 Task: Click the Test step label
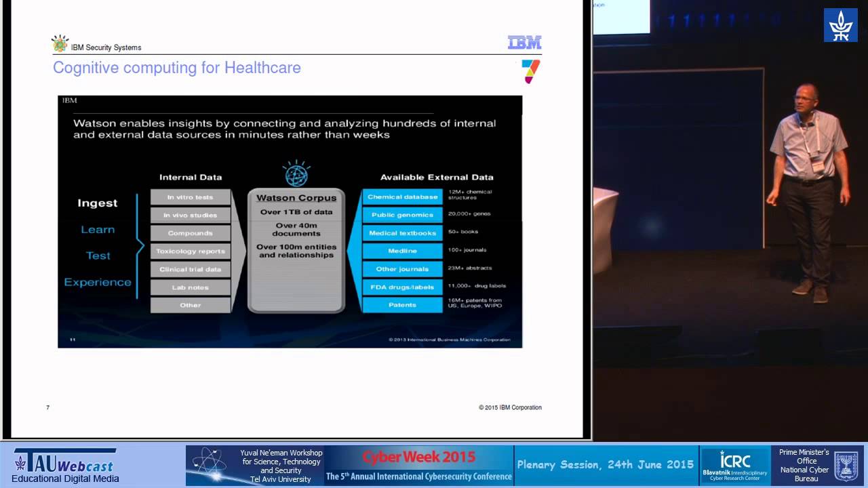(x=98, y=256)
